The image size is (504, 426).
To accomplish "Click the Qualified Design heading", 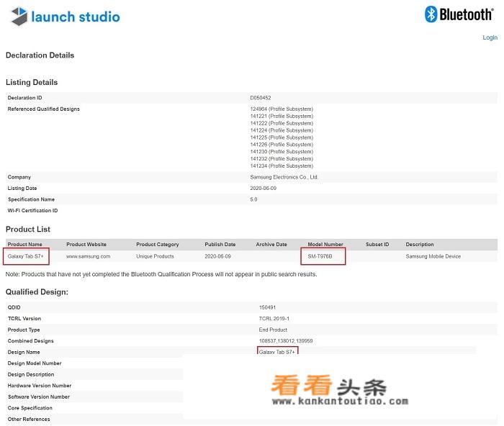I will coord(37,292).
